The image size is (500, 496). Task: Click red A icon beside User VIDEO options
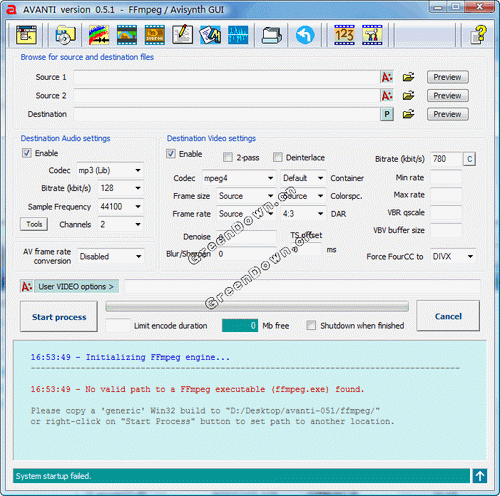27,286
